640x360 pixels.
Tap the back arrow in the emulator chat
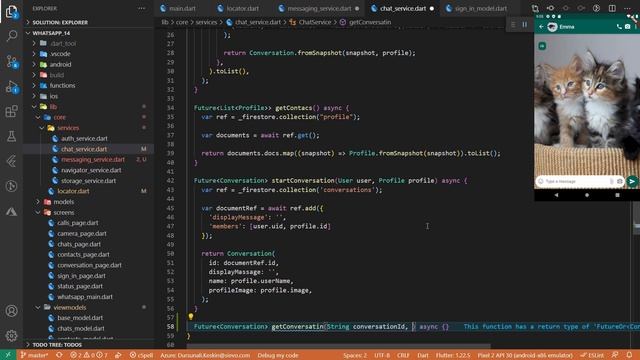click(x=541, y=27)
